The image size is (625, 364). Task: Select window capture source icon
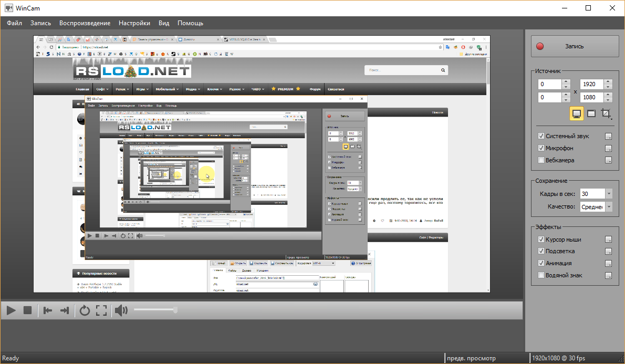591,113
